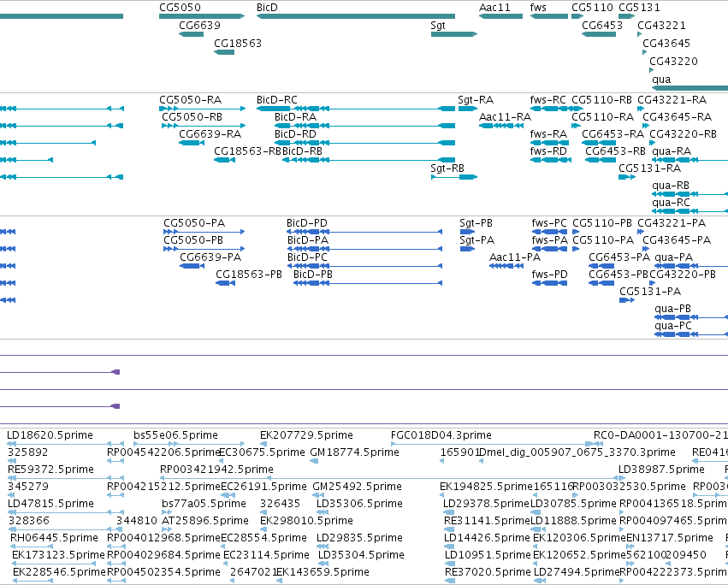
Task: Click the LD35306.5prime EST label
Action: click(x=359, y=504)
